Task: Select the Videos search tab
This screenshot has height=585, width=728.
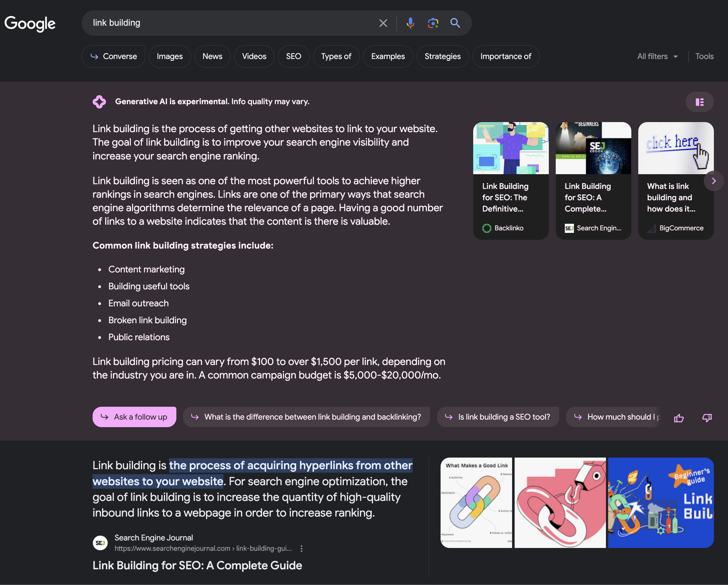Action: point(254,56)
